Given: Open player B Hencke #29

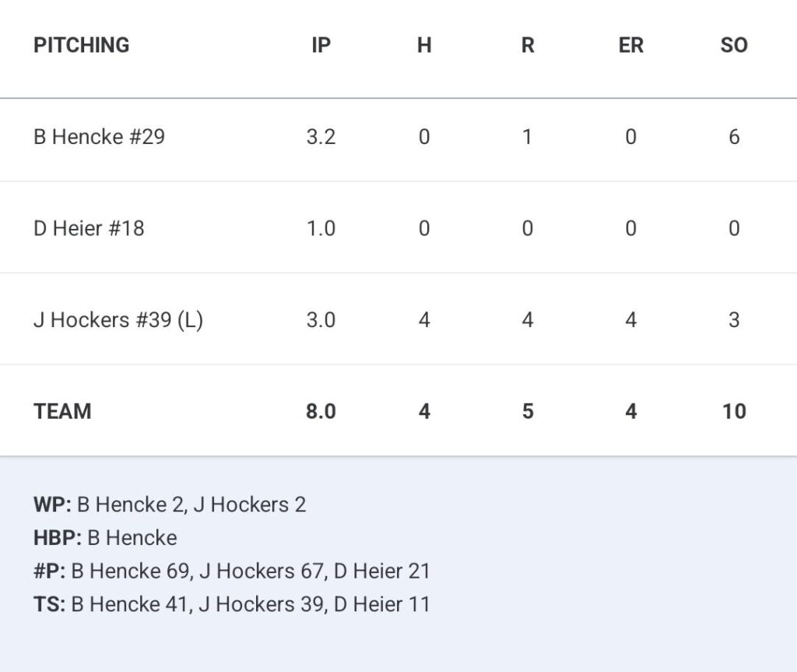Looking at the screenshot, I should [x=99, y=137].
